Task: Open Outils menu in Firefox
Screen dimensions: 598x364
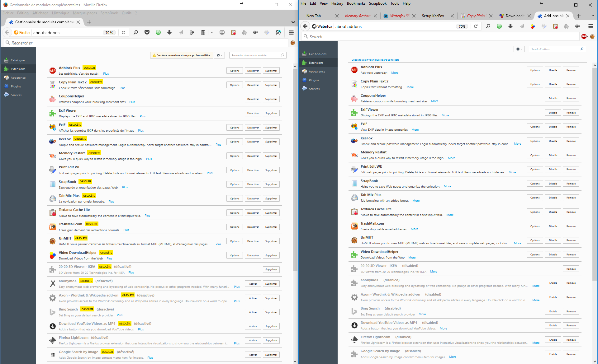Action: coord(126,13)
